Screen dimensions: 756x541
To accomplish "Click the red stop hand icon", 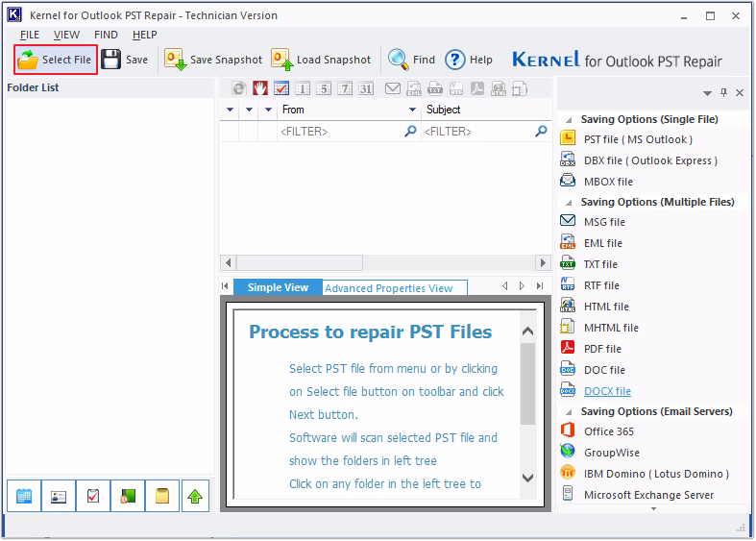I will click(x=260, y=88).
